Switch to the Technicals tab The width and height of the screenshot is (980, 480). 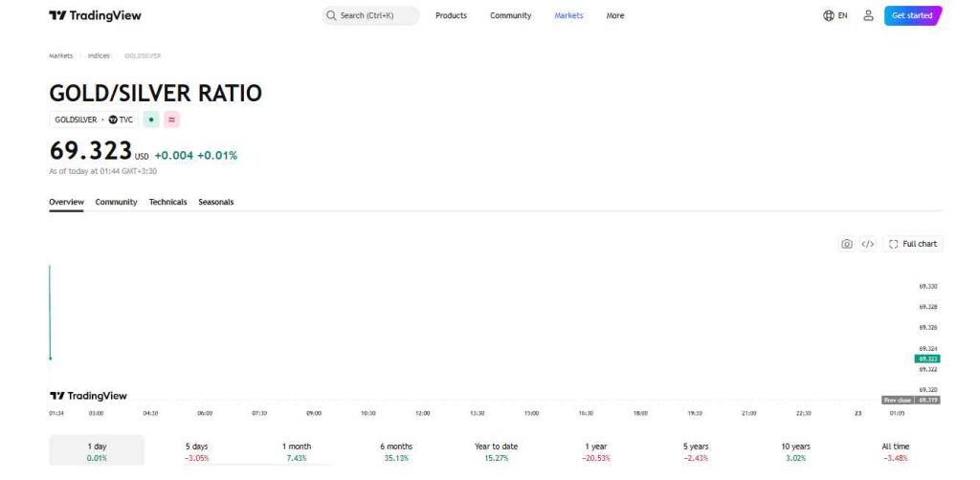click(167, 203)
